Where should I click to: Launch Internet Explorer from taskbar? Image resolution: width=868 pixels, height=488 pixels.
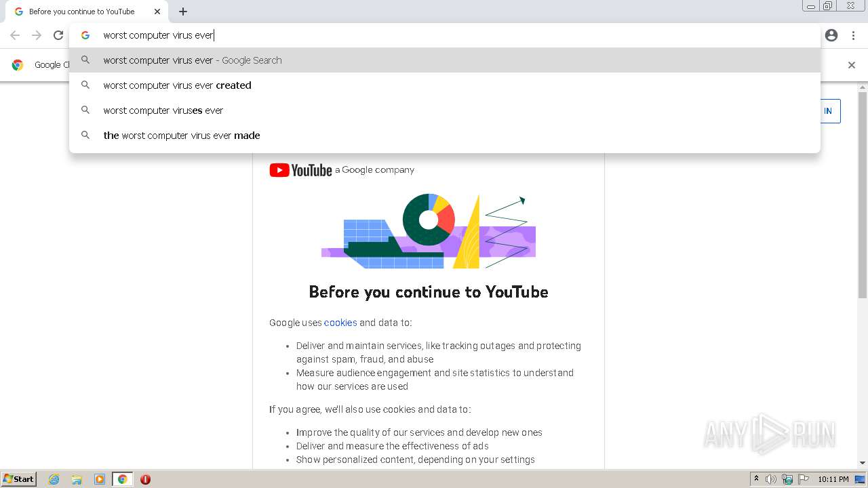[54, 479]
